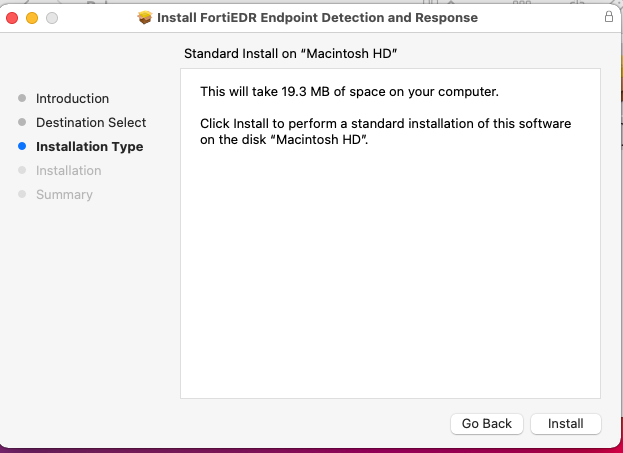Close the installer with the red button
The height and width of the screenshot is (453, 623).
pyautogui.click(x=13, y=18)
